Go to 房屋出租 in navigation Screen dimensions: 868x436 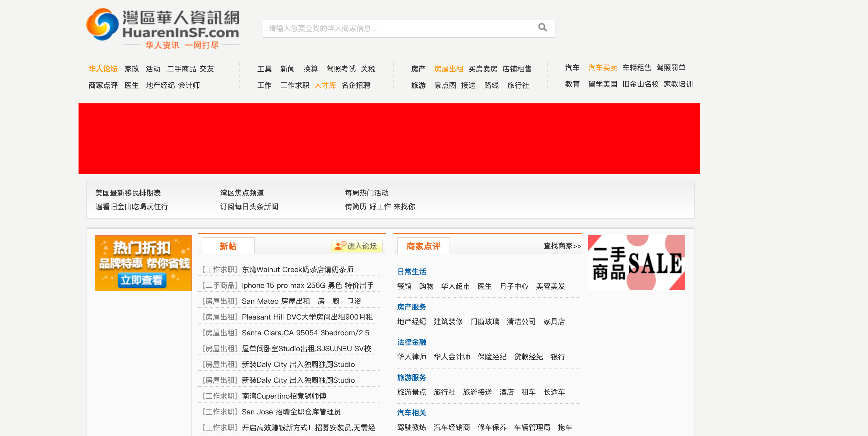[448, 69]
